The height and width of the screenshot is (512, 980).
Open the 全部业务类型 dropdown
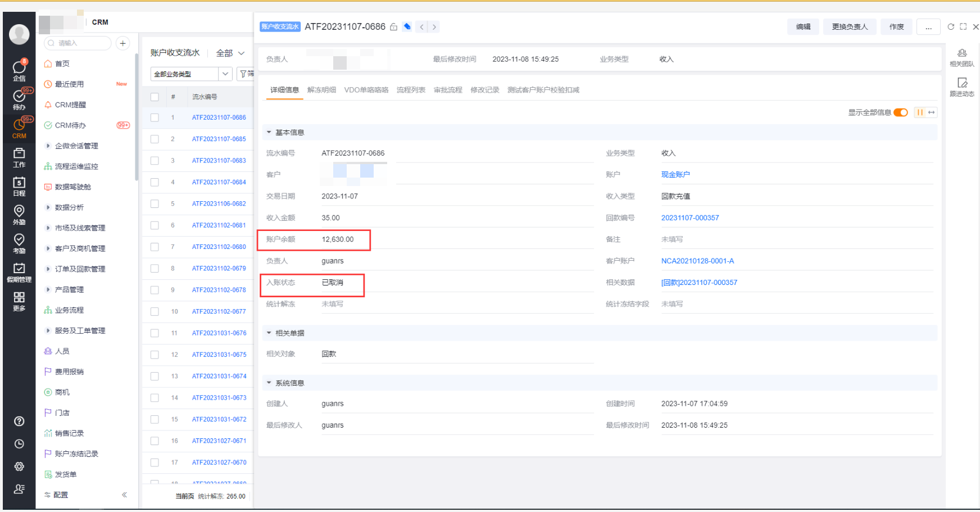(x=190, y=74)
